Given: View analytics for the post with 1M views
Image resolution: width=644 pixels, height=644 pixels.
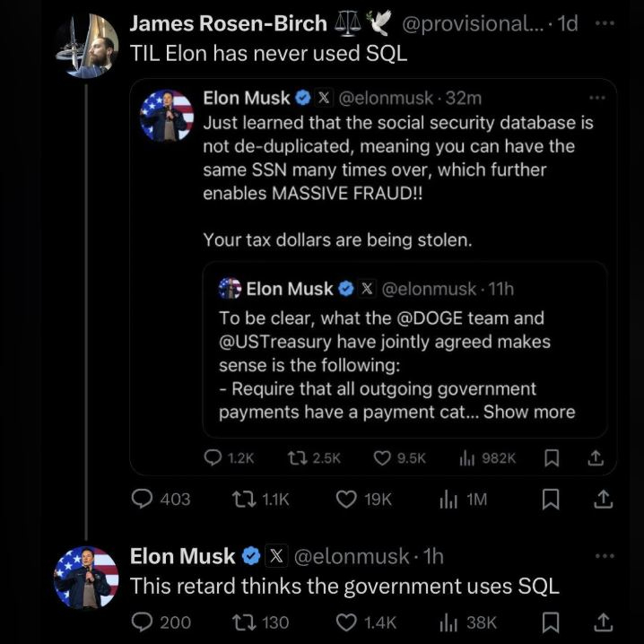Looking at the screenshot, I should [448, 500].
